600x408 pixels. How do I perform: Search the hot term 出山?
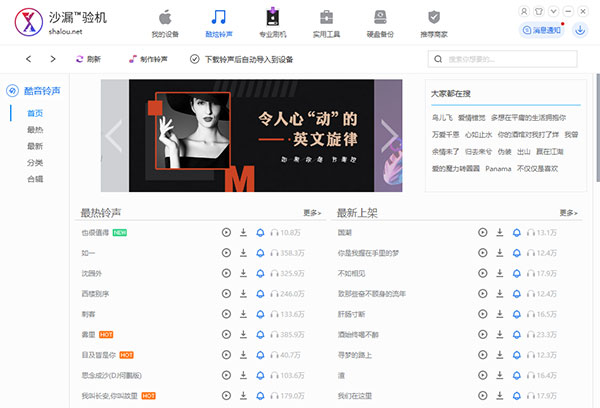click(524, 152)
